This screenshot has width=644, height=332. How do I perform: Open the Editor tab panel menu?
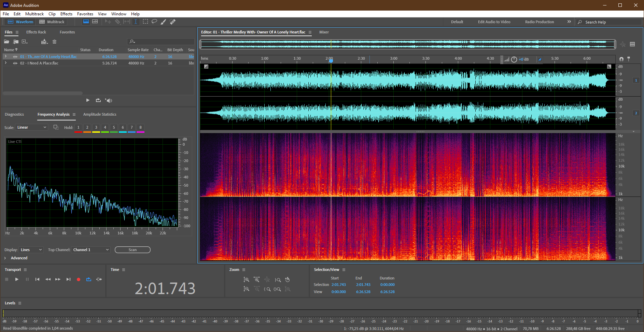[310, 32]
